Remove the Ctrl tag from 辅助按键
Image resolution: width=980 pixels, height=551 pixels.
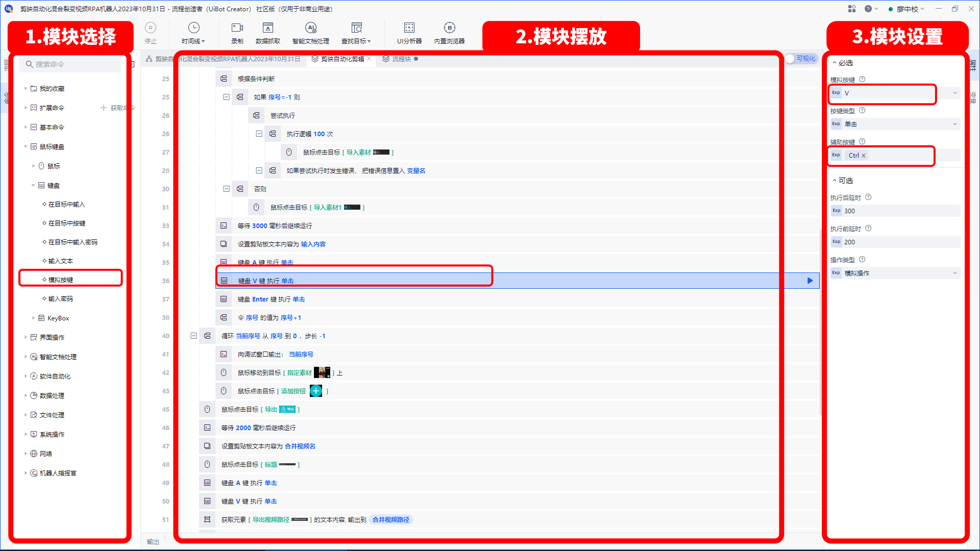[x=864, y=156]
